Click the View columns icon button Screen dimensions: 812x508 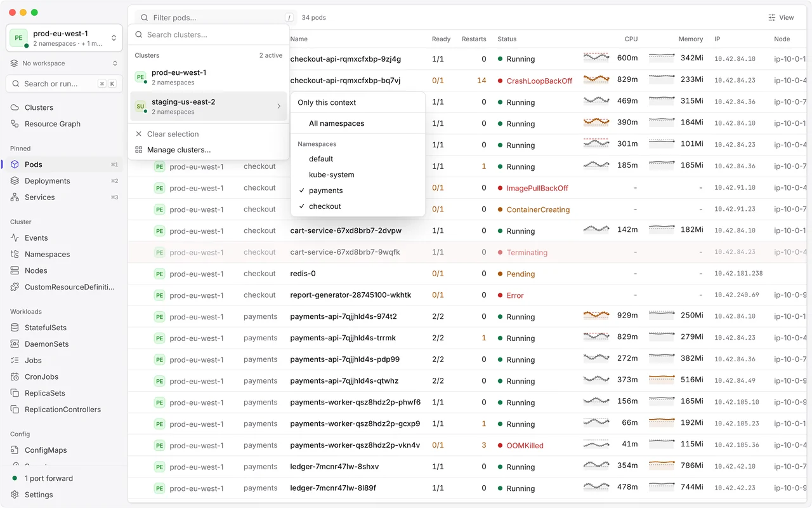(x=772, y=18)
